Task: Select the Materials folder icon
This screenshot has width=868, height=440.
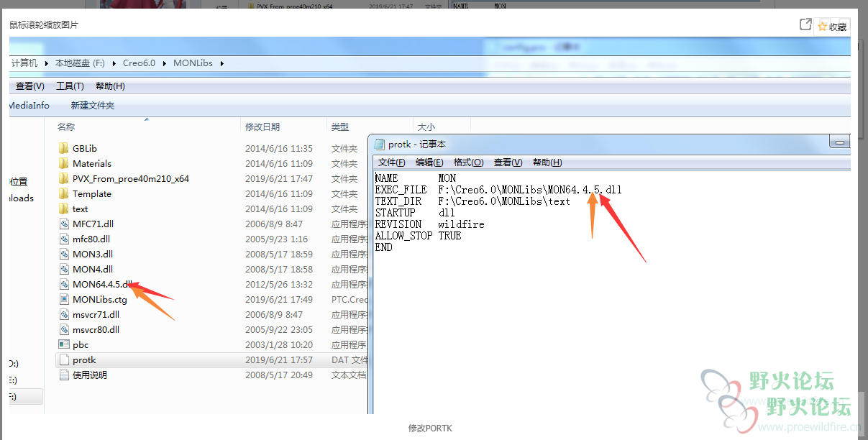Action: [63, 164]
